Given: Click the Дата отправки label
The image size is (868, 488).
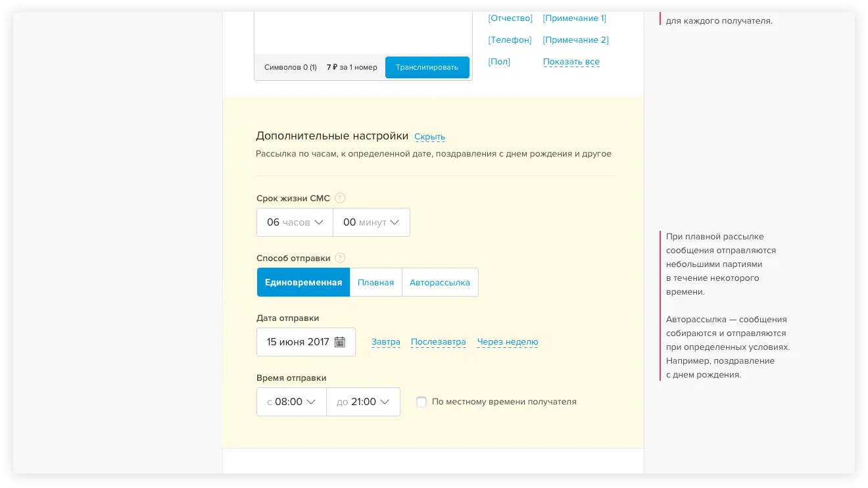Looking at the screenshot, I should click(x=287, y=318).
